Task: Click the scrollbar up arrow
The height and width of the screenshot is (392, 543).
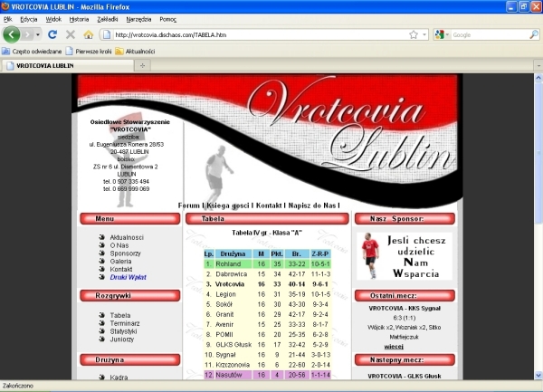Action: pos(538,78)
